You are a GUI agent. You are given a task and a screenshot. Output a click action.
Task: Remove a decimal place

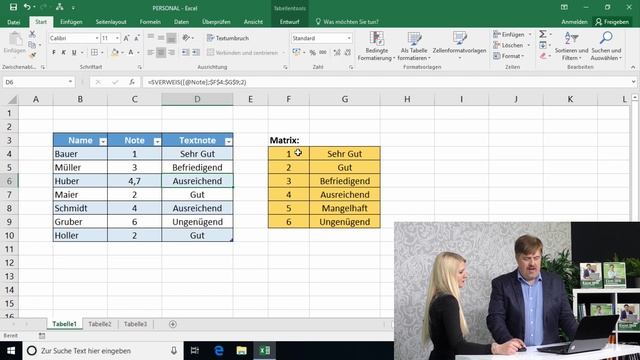point(348,52)
